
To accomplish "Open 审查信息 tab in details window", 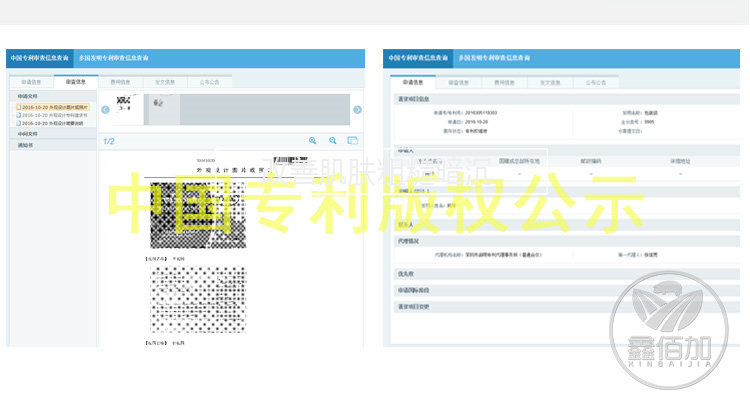I will [x=459, y=83].
